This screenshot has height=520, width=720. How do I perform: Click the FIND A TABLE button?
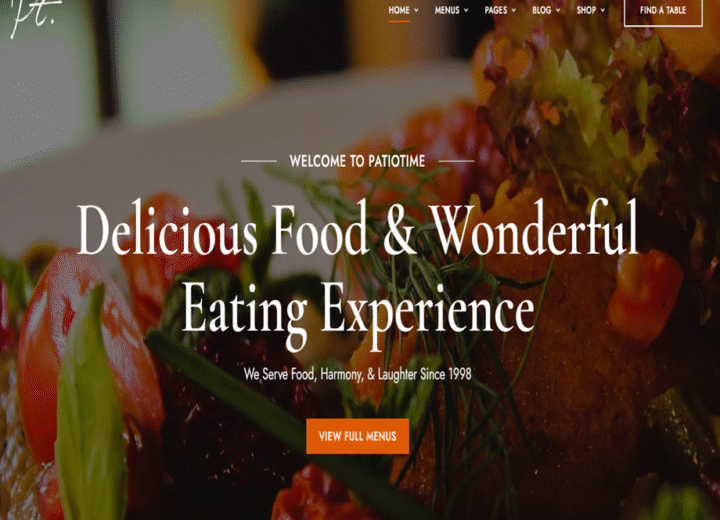(x=663, y=11)
